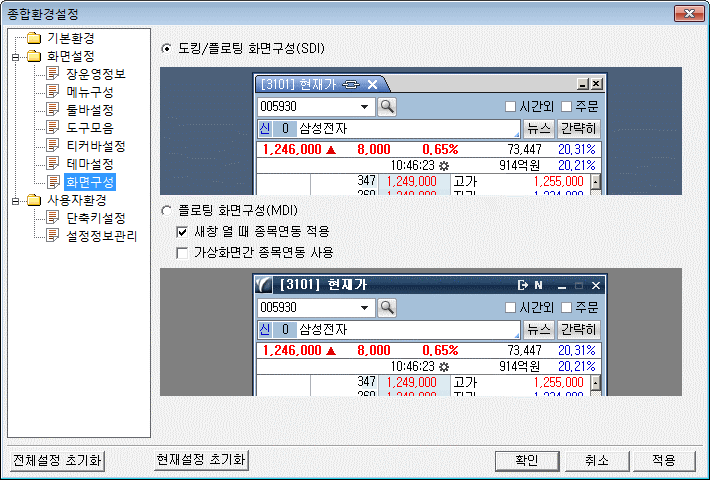Click magnifier search icon in SDI preview
This screenshot has height=480, width=710.
click(x=387, y=106)
